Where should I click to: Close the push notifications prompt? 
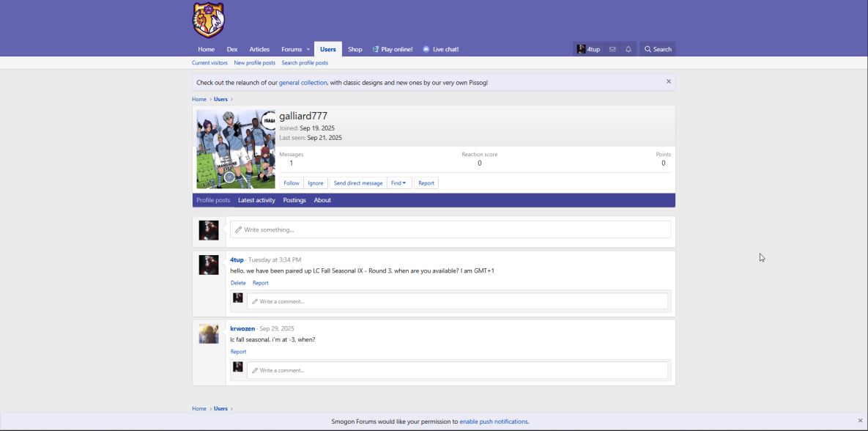[x=860, y=421]
